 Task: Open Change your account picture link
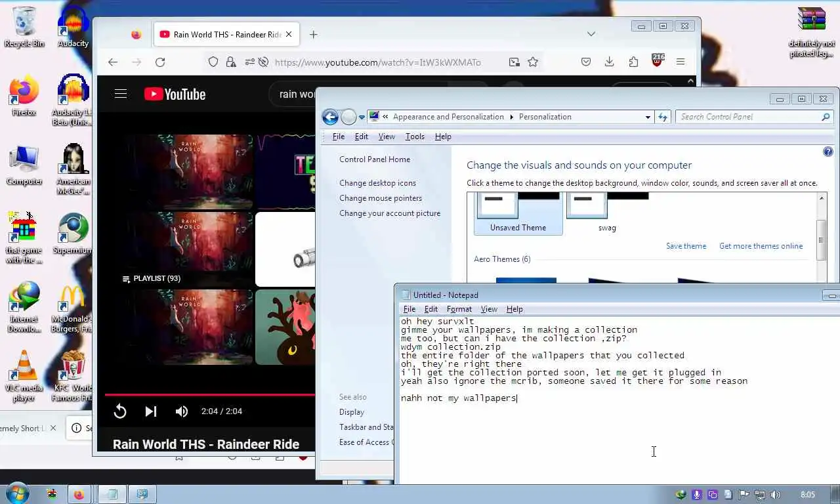pyautogui.click(x=390, y=213)
